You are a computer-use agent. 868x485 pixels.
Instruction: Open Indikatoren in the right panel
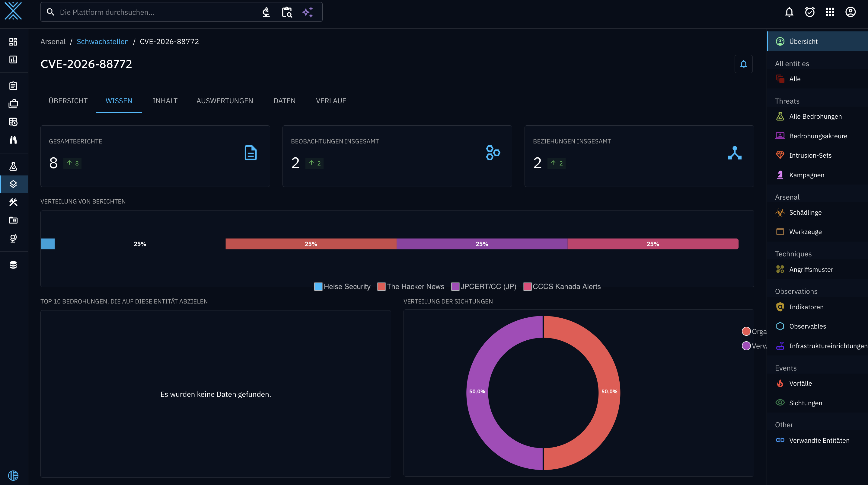(818, 307)
